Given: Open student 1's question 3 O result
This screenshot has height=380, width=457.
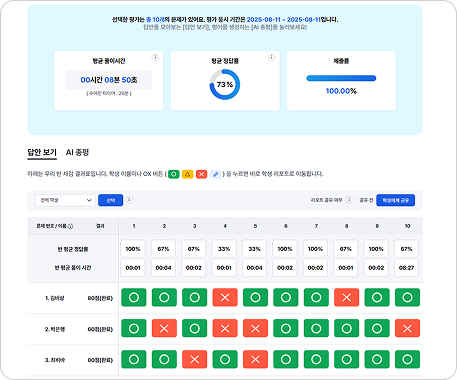Looking at the screenshot, I should (195, 297).
